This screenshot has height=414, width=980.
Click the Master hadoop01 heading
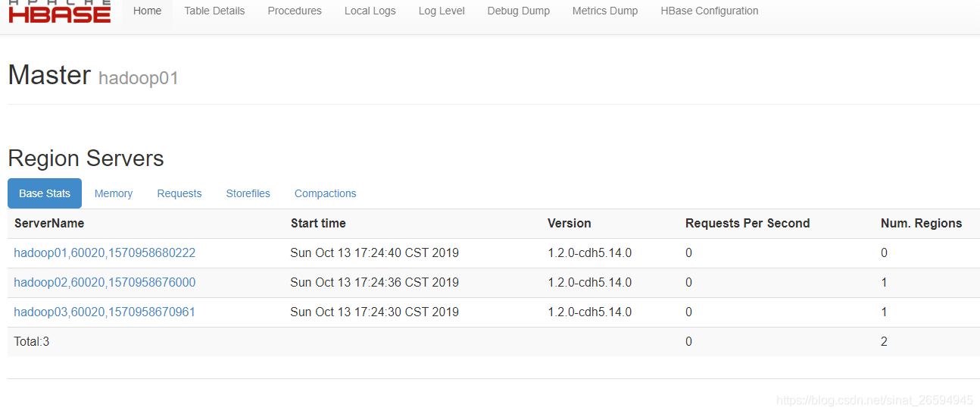coord(93,75)
